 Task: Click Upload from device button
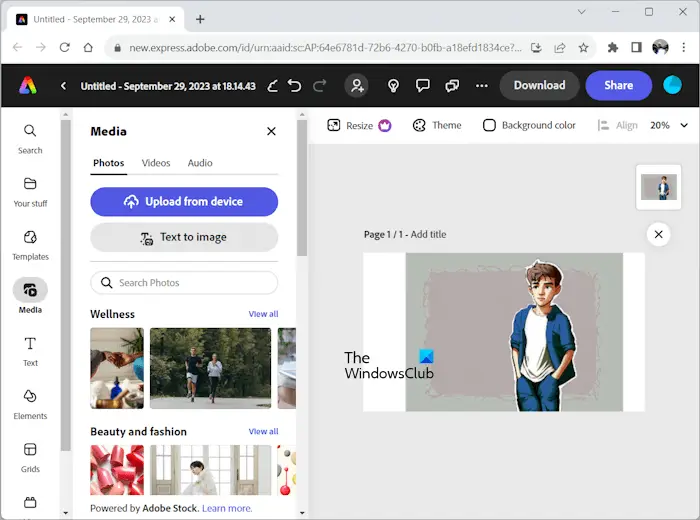click(x=184, y=202)
